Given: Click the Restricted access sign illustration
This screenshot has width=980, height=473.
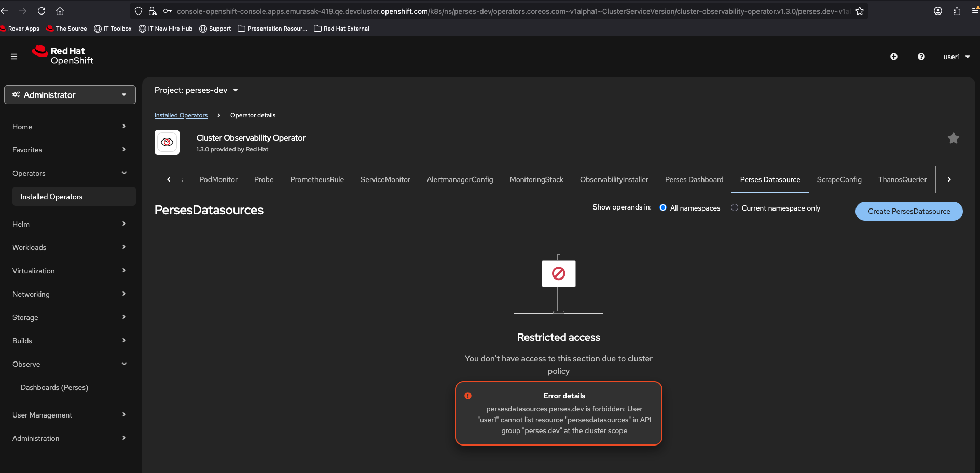Looking at the screenshot, I should pyautogui.click(x=559, y=284).
